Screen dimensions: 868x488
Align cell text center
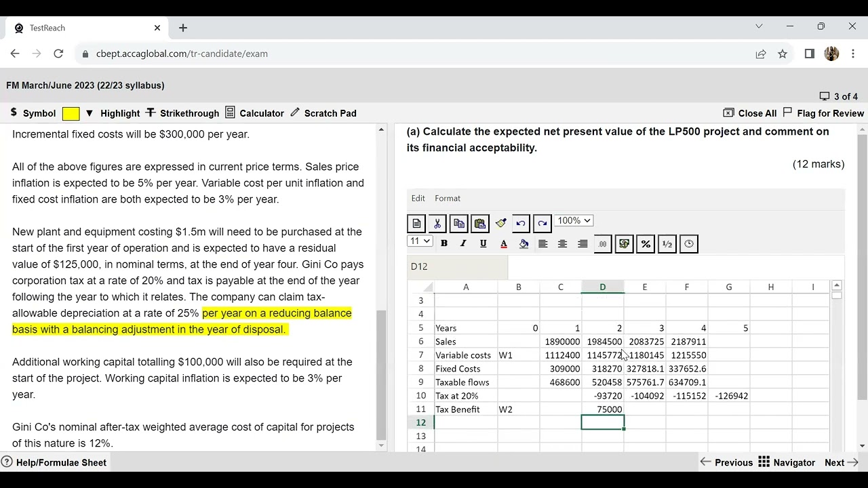562,243
